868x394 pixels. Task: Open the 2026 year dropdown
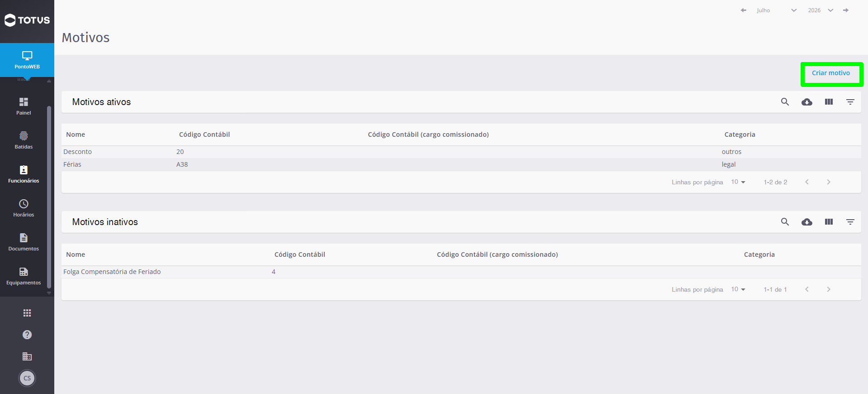coord(821,10)
